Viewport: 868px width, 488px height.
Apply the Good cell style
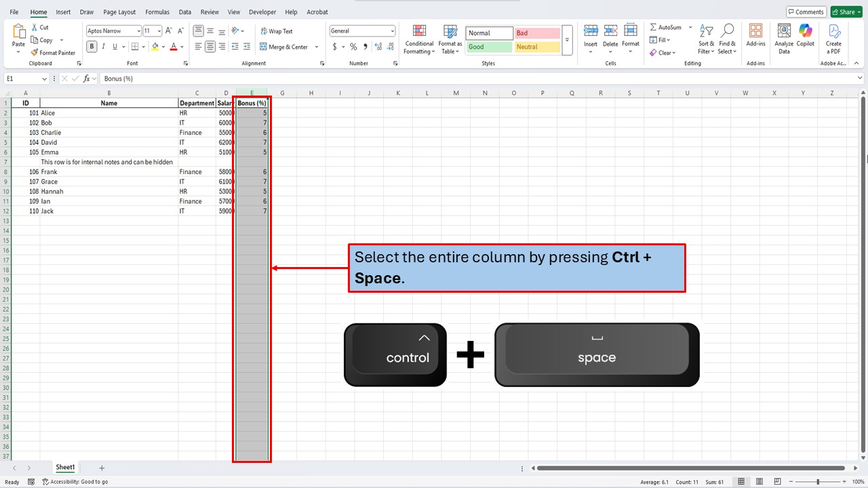coord(488,47)
